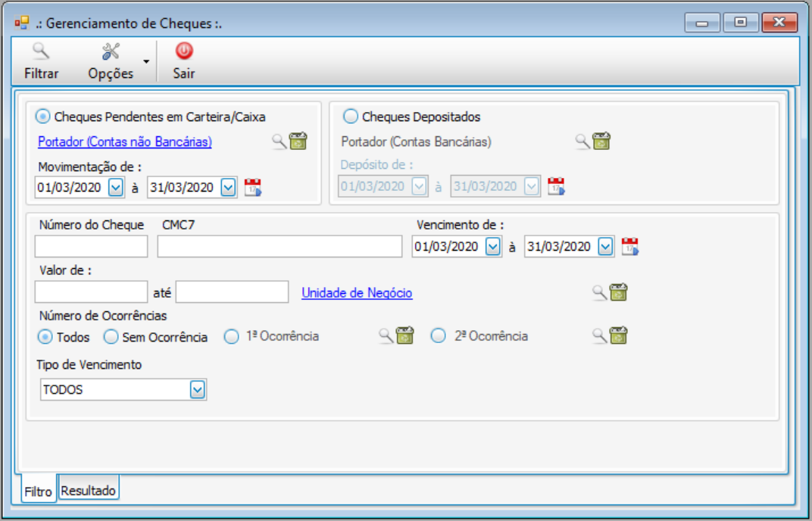Click search magnifier beside 1ª Ocorrência
The width and height of the screenshot is (812, 521).
point(386,336)
